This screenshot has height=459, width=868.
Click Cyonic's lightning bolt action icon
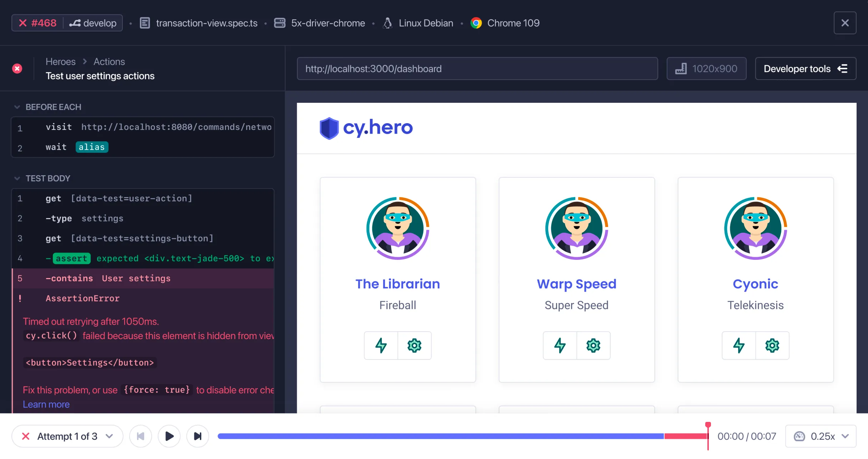pos(739,345)
